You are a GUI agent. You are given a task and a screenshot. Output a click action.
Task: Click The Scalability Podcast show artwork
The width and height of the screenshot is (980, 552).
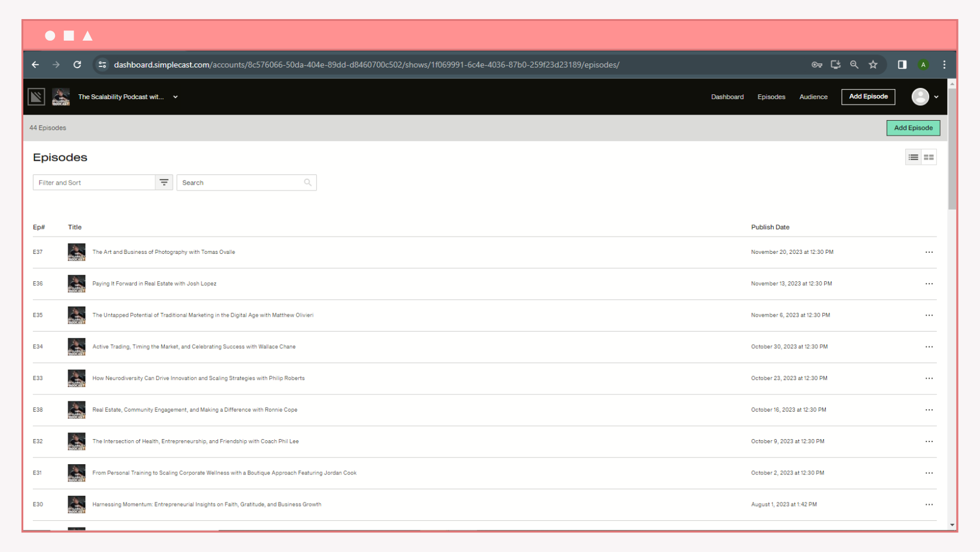coord(61,97)
